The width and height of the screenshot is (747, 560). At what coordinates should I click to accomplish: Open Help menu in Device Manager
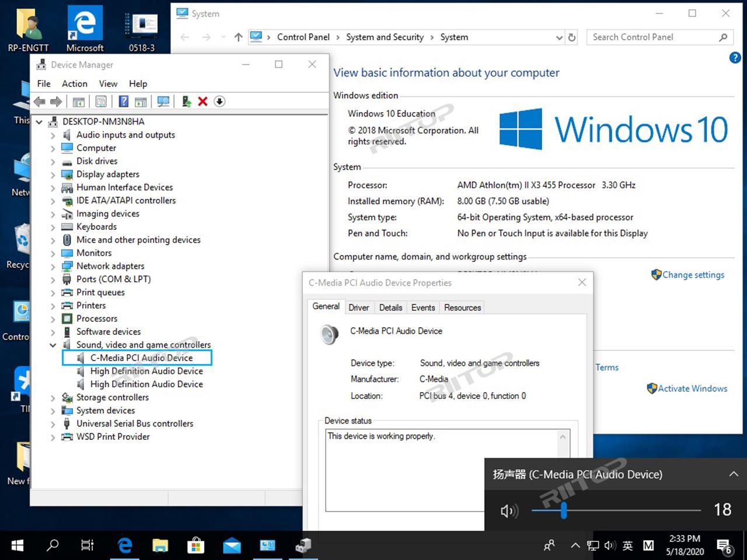coord(138,83)
